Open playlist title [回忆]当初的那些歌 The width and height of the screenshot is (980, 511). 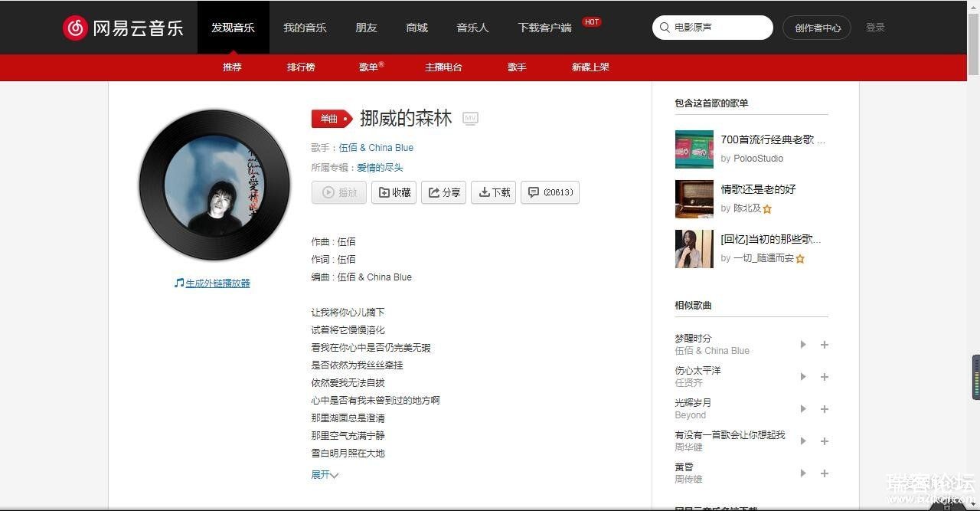point(771,239)
